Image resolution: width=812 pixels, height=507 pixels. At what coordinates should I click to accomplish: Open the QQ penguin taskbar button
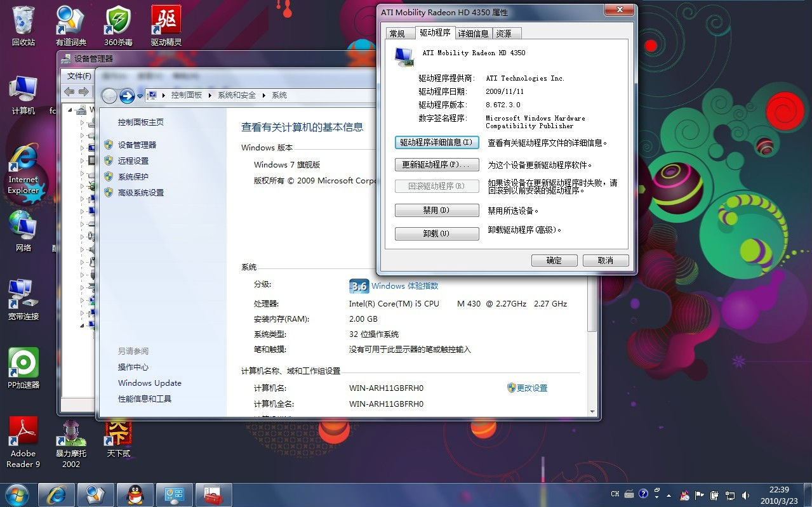(135, 494)
